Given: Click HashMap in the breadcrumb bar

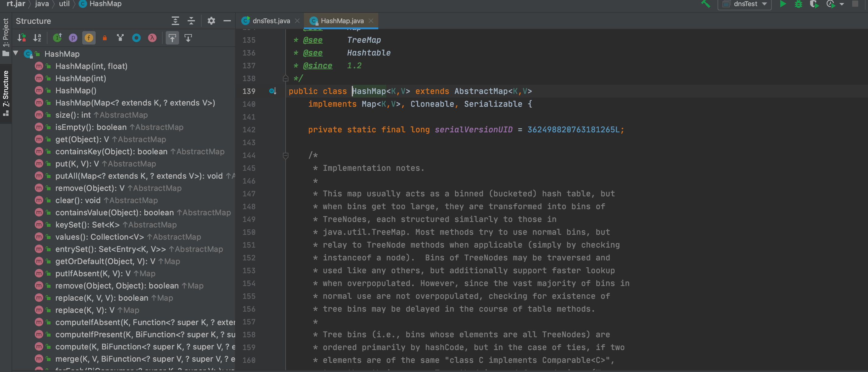Looking at the screenshot, I should click(101, 4).
